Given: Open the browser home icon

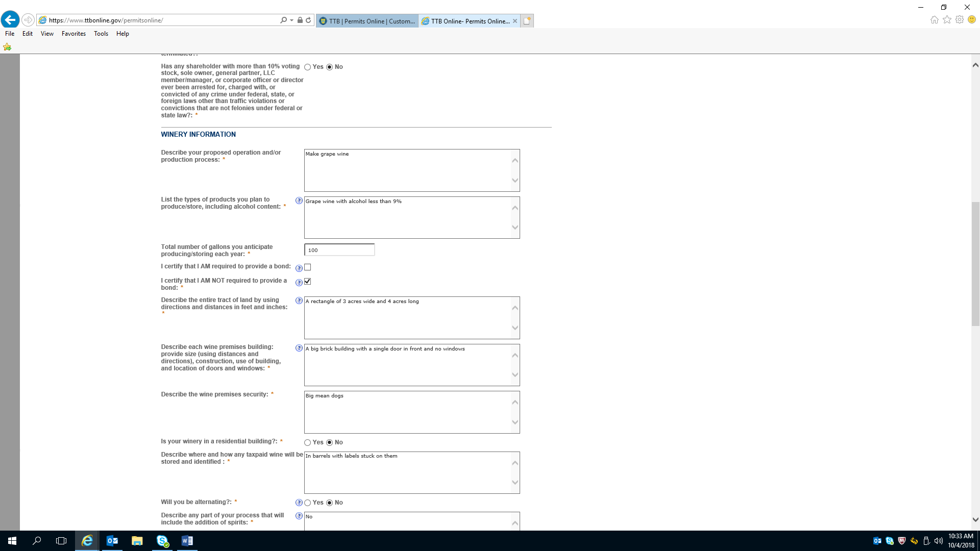Looking at the screenshot, I should coord(934,20).
